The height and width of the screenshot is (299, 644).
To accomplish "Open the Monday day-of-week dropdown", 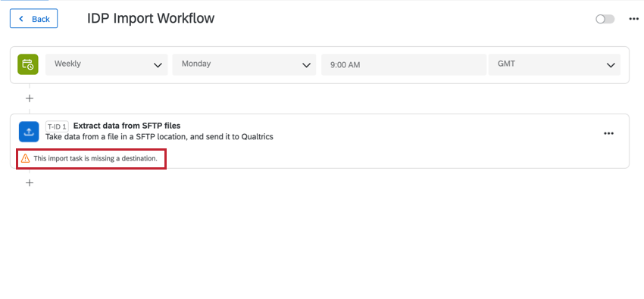I will tap(244, 64).
